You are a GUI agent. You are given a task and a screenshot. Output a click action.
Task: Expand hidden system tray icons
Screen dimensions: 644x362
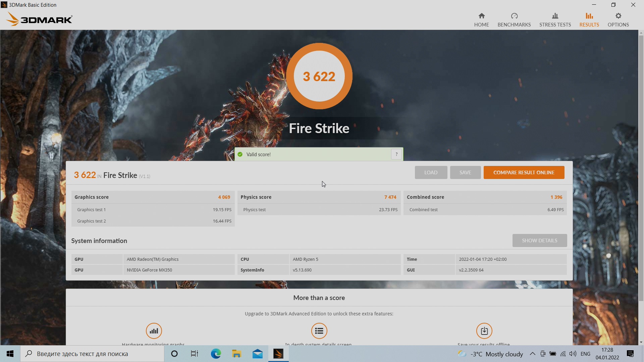point(532,354)
